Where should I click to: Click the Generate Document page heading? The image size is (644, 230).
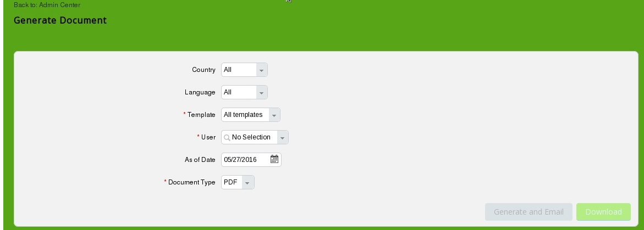(x=60, y=20)
